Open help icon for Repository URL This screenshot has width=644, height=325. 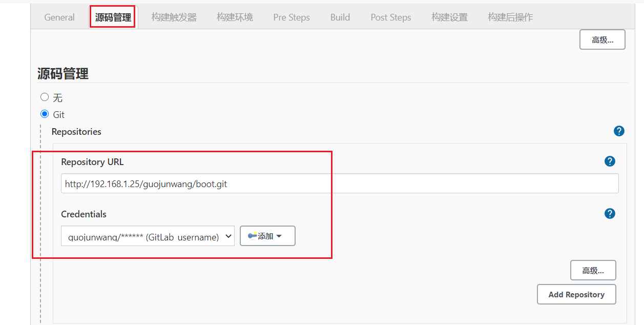tap(610, 161)
